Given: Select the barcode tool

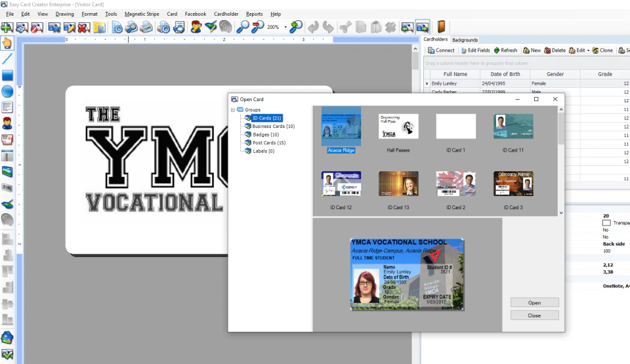Looking at the screenshot, I should pyautogui.click(x=7, y=188).
